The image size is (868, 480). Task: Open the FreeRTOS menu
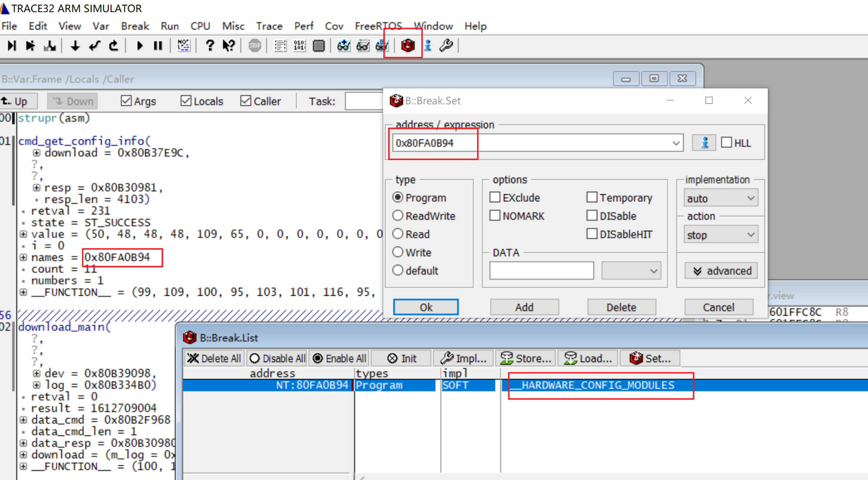[x=378, y=26]
